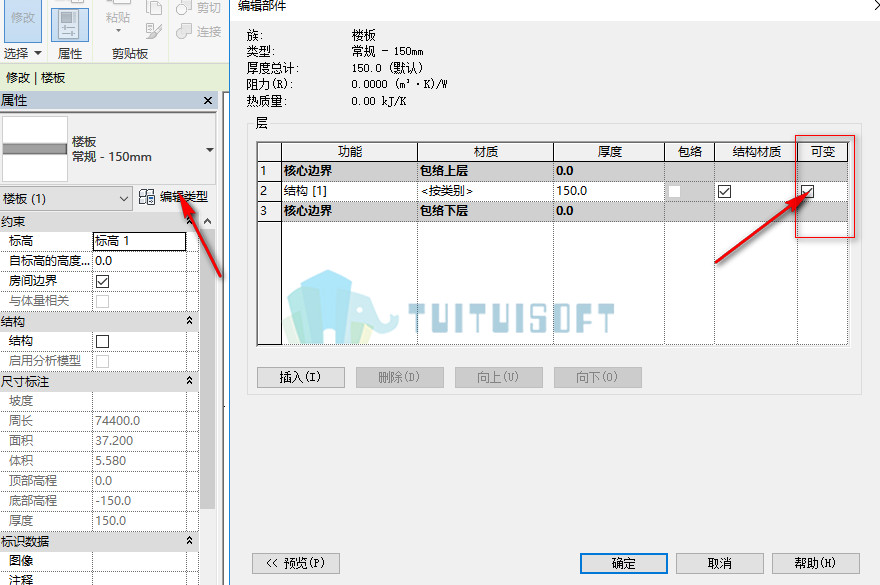
Task: Toggle the 结构 checkbox in properties
Action: coord(102,341)
